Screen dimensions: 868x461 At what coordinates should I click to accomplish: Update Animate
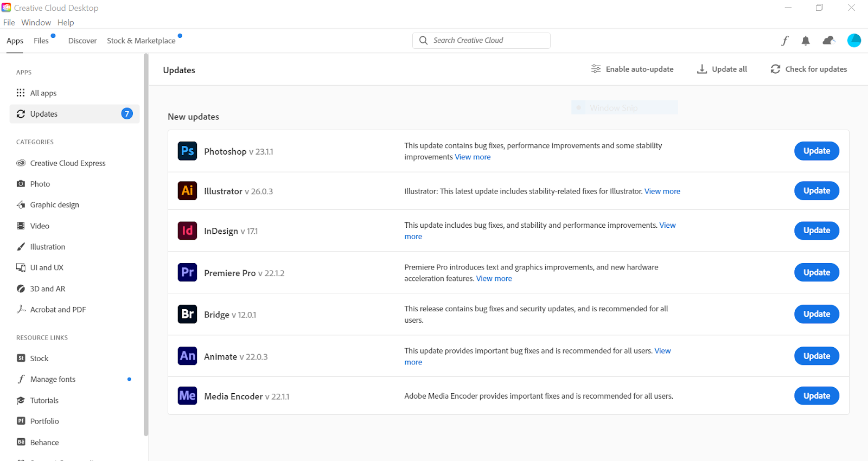(x=816, y=356)
